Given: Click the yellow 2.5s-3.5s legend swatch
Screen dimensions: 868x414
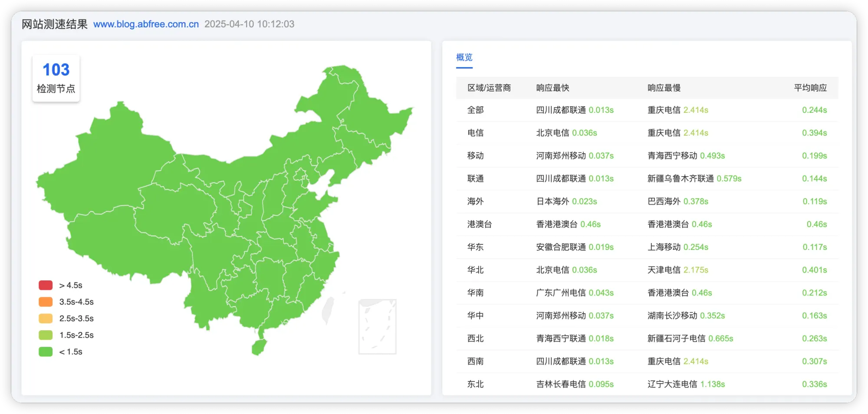Looking at the screenshot, I should [46, 318].
